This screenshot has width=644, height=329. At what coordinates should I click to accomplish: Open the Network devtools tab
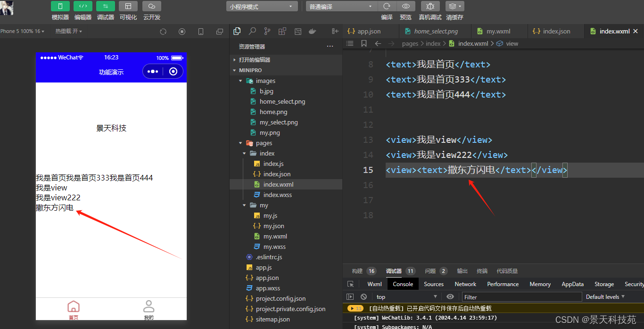click(x=465, y=284)
